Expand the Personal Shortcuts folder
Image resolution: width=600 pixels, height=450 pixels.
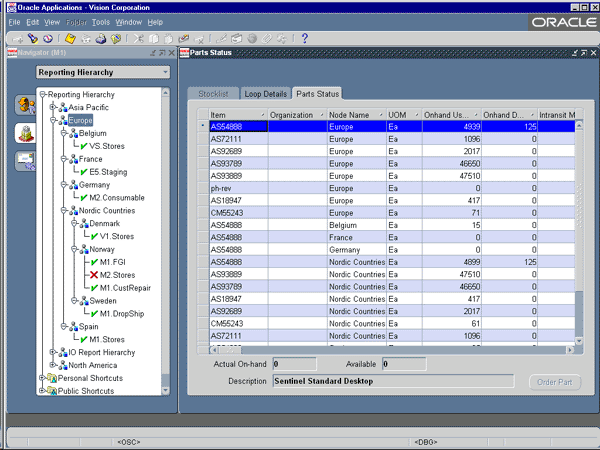tap(42, 378)
